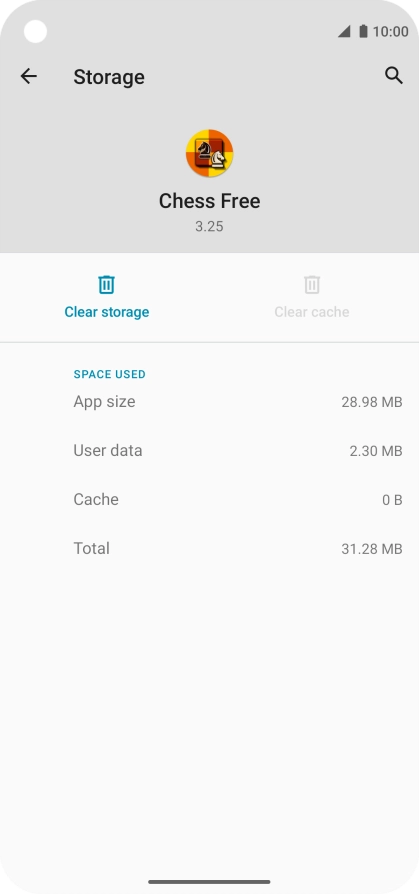Select the User data row
Viewport: 419px width, 894px height.
coord(209,451)
